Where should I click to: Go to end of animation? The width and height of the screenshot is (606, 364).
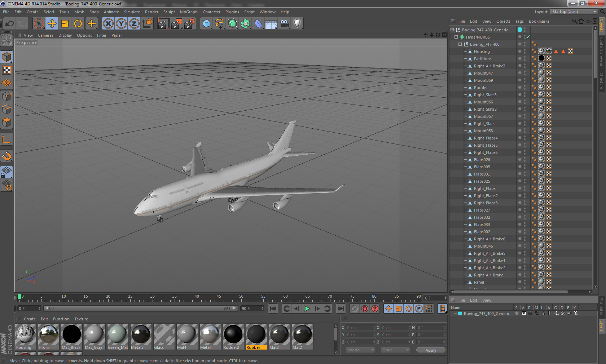[x=341, y=308]
